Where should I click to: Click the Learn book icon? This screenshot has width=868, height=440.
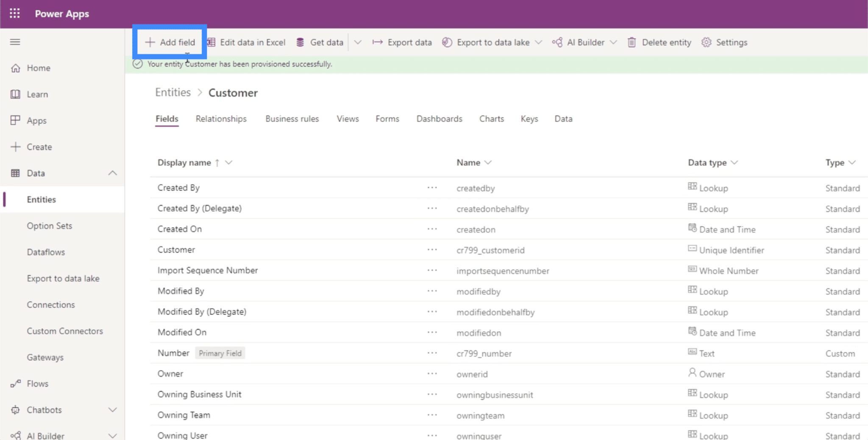click(15, 94)
